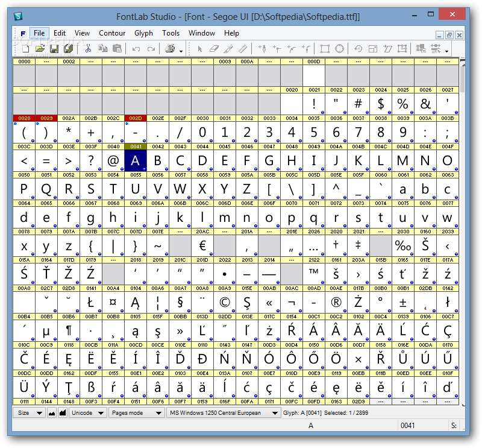Open the print icon's dropdown arrow
The width and height of the screenshot is (482, 448).
point(181,51)
